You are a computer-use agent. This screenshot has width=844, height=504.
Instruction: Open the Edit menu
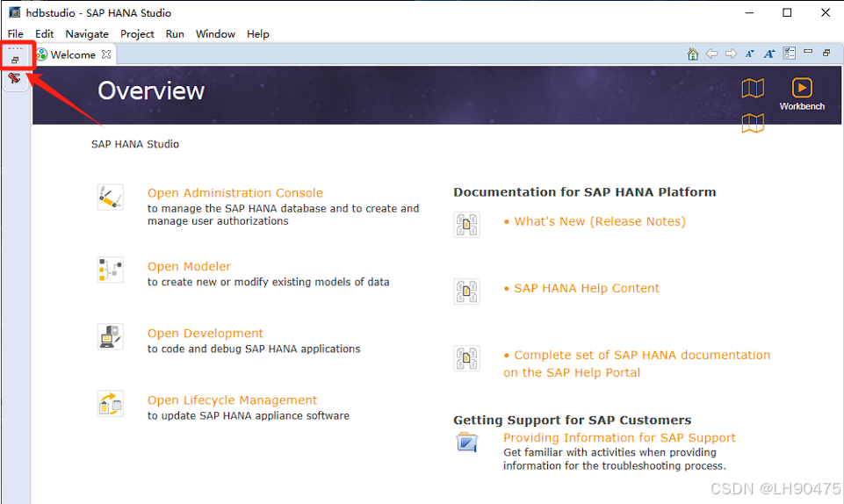(x=44, y=34)
